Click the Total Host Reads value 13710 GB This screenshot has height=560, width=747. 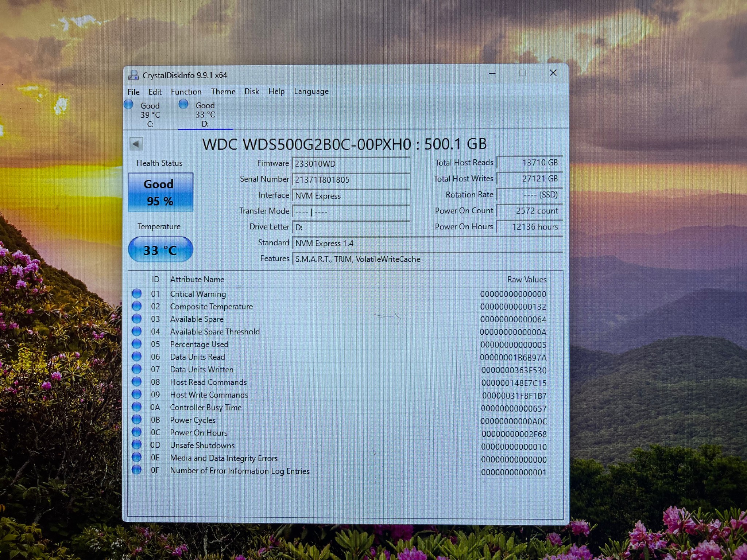(x=530, y=163)
